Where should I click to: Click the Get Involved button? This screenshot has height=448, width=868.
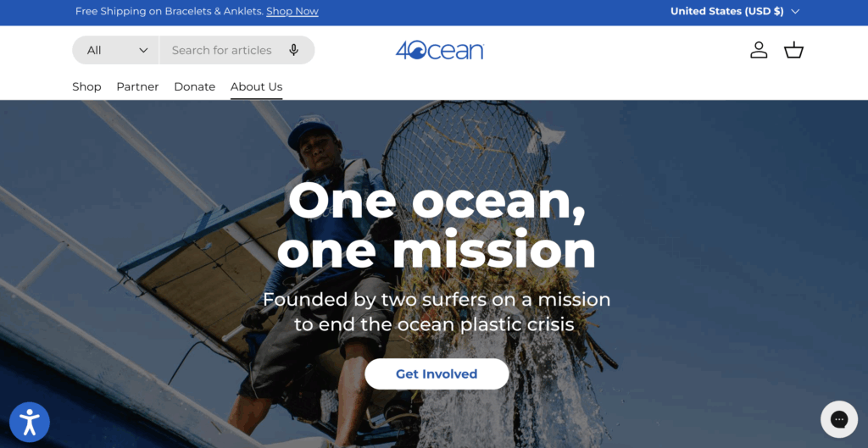[437, 373]
